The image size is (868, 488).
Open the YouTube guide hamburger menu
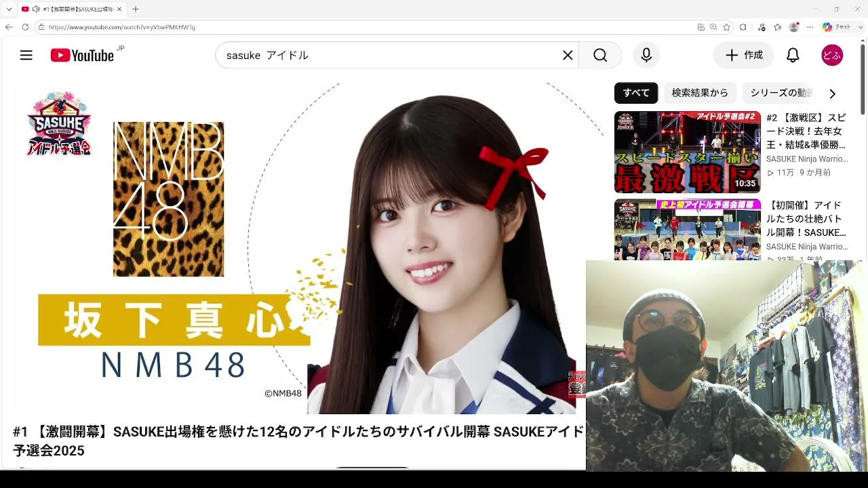coord(26,56)
